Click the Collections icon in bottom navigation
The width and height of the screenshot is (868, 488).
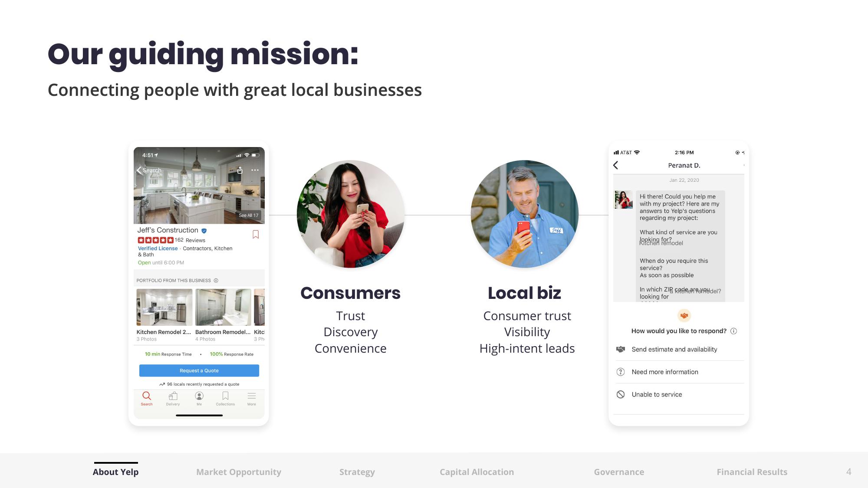[x=225, y=397]
